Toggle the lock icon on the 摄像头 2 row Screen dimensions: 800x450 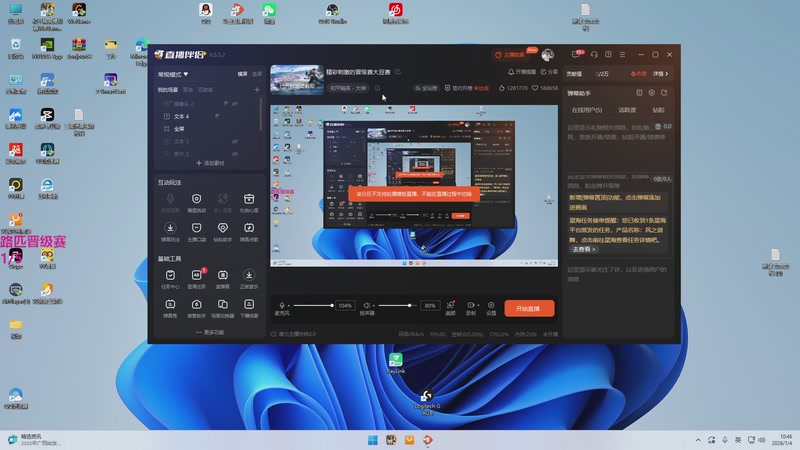tap(226, 104)
